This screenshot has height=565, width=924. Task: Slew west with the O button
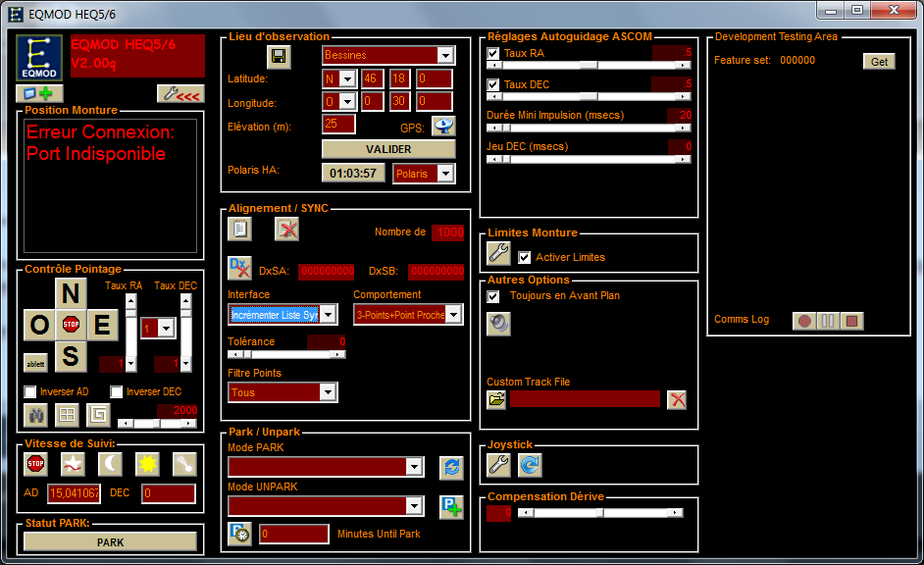(x=39, y=324)
